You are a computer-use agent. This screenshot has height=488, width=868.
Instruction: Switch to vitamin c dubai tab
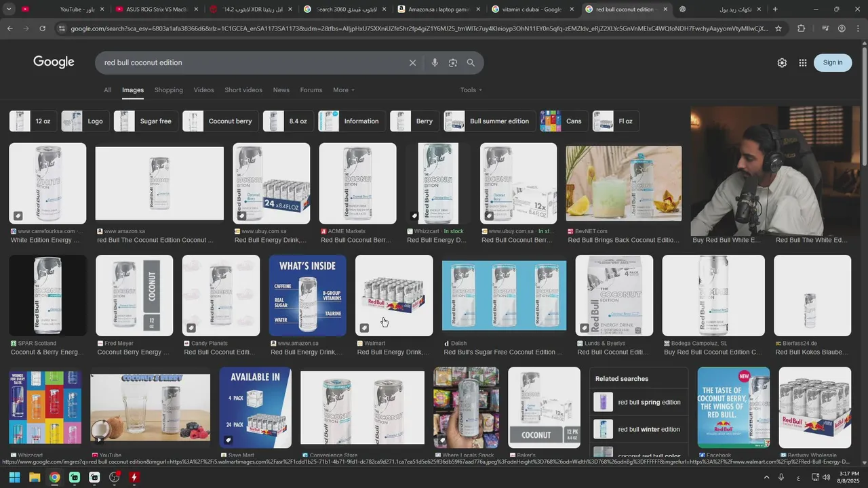532,9
